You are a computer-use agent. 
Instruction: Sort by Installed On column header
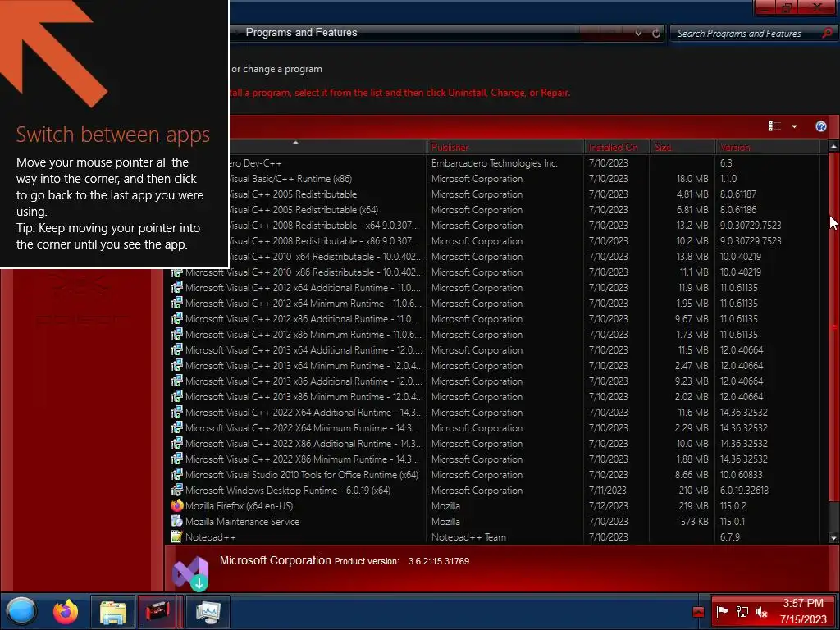617,147
